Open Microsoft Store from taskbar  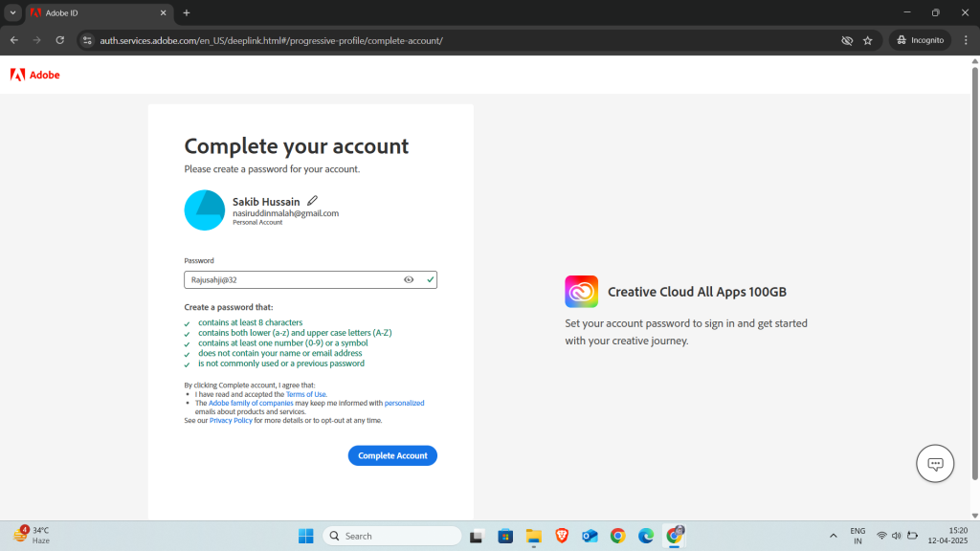(505, 536)
